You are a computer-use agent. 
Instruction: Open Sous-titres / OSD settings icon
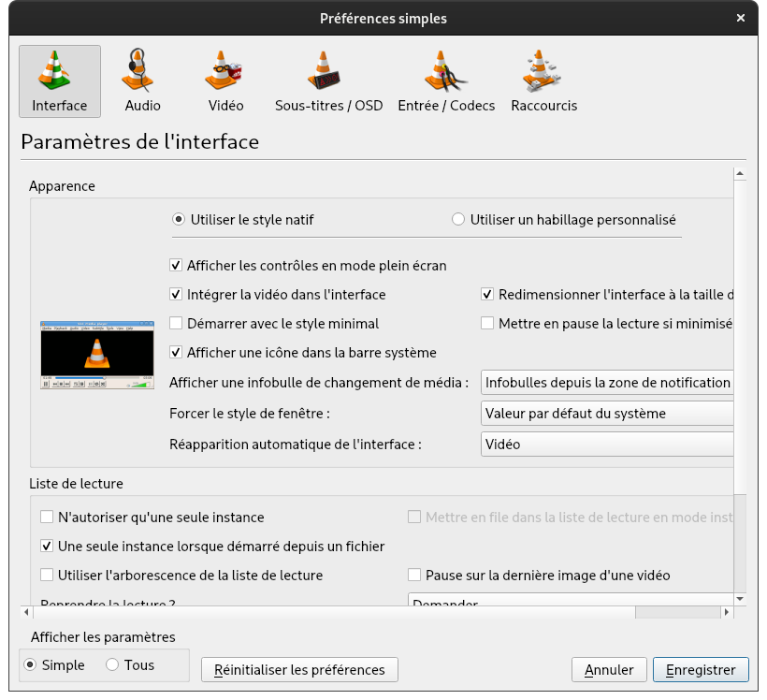(x=328, y=80)
